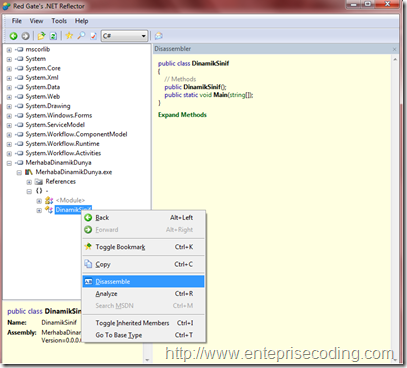
Task: Click the green Back toolbar arrow
Action: (13, 36)
